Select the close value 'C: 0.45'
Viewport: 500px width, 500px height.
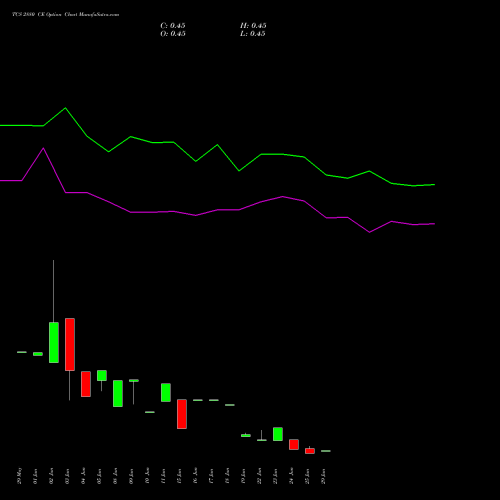tap(173, 26)
